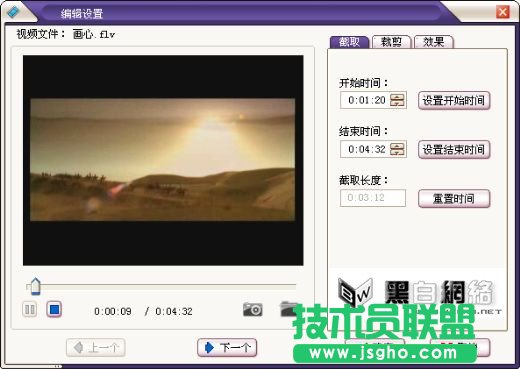Click the start time field 0:01:20
This screenshot has width=520, height=369.
373,100
